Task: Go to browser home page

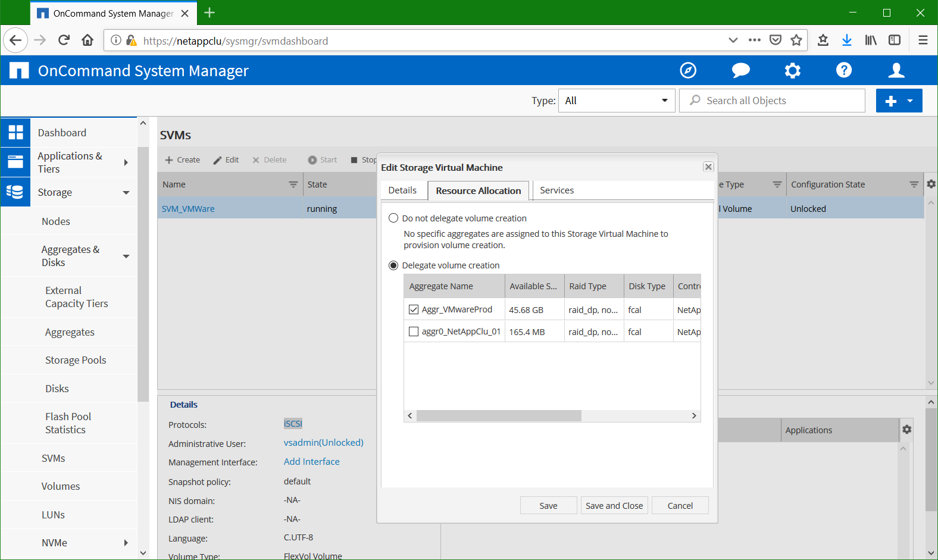Action: [87, 40]
